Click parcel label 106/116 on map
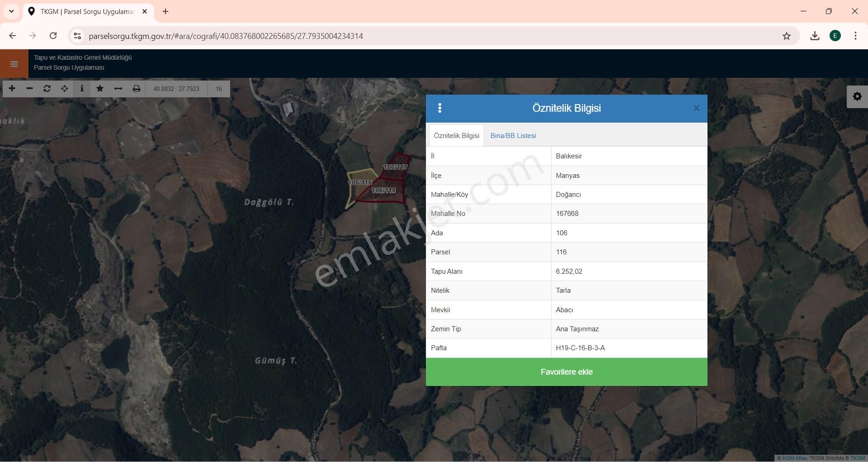This screenshot has width=868, height=462. [x=360, y=182]
